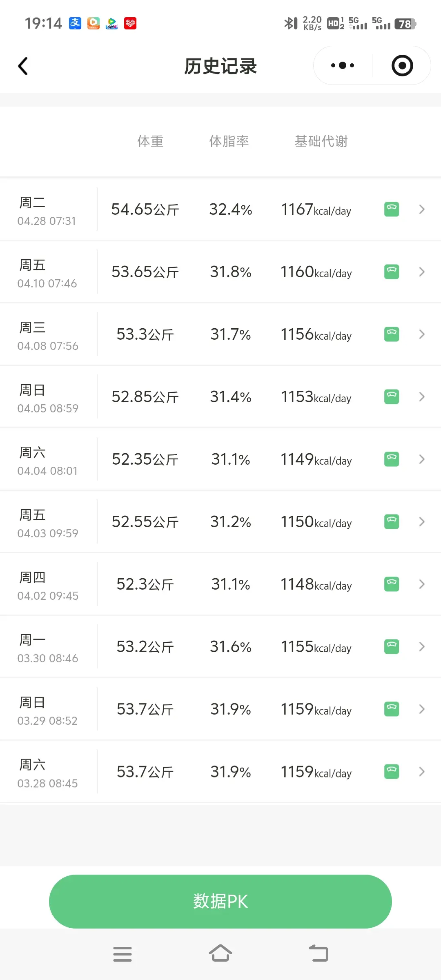Tap the back arrow icon

(x=23, y=66)
